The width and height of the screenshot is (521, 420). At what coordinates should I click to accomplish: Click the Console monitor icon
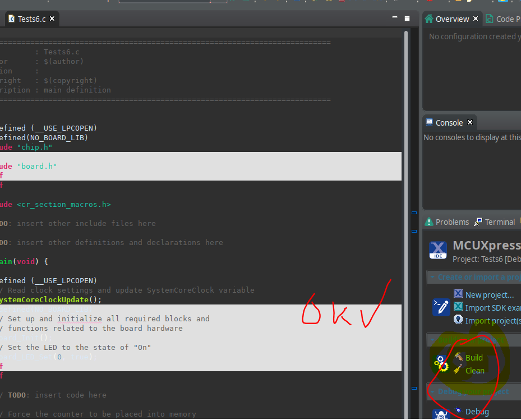coord(429,122)
